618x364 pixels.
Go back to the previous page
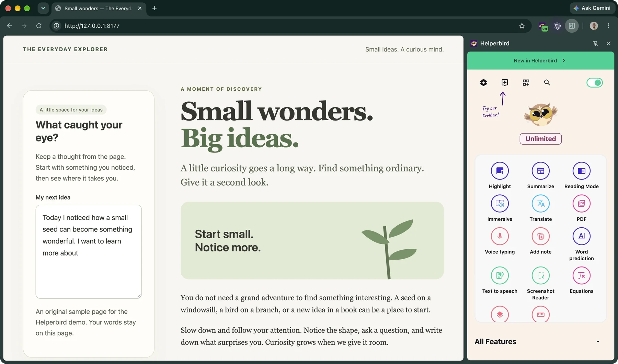tap(9, 26)
